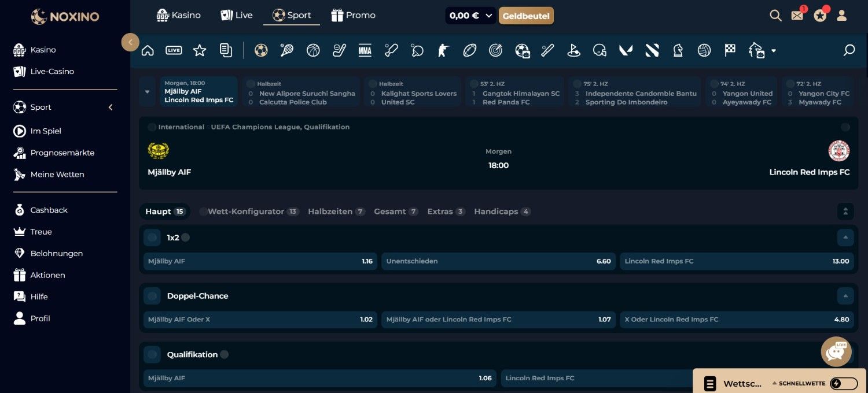Switch to the Gesamt tab

pyautogui.click(x=396, y=212)
